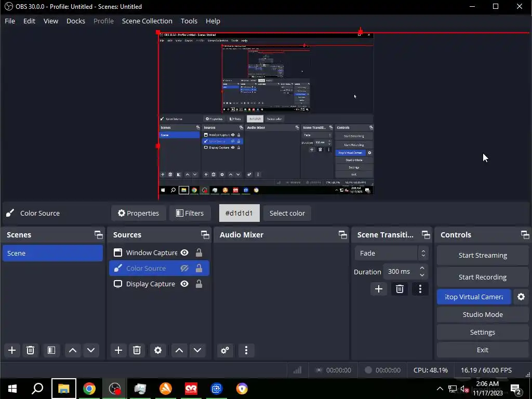The height and width of the screenshot is (399, 532).
Task: Undock the Scenes panel
Action: (x=98, y=235)
